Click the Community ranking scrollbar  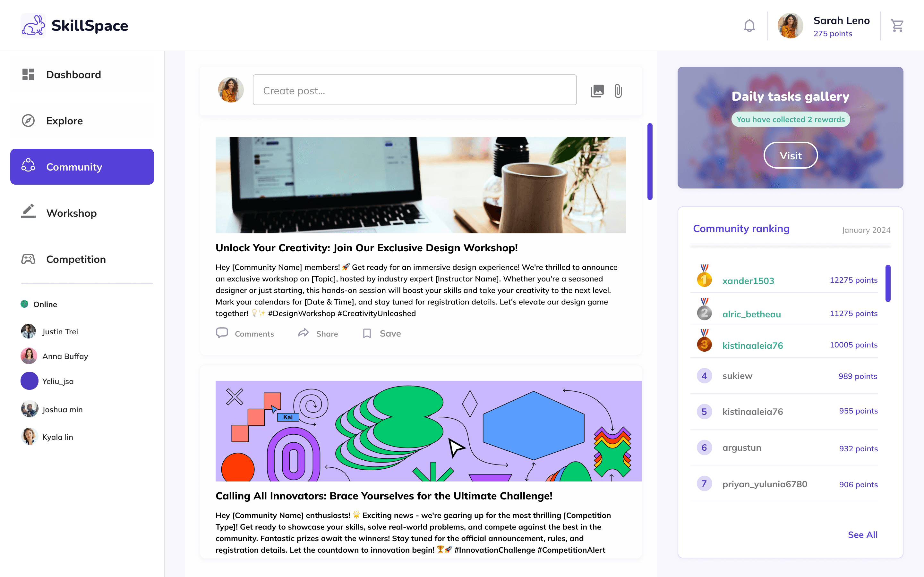tap(888, 283)
